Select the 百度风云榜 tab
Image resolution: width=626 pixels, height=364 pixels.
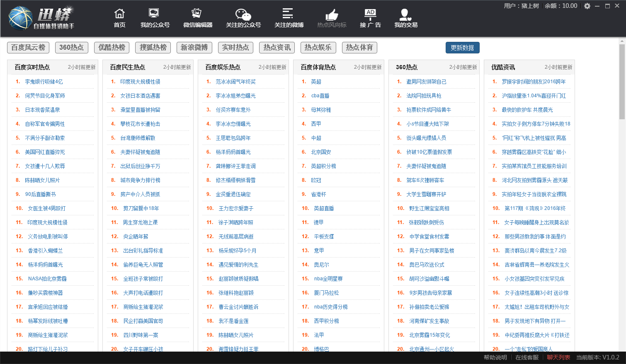(x=28, y=48)
